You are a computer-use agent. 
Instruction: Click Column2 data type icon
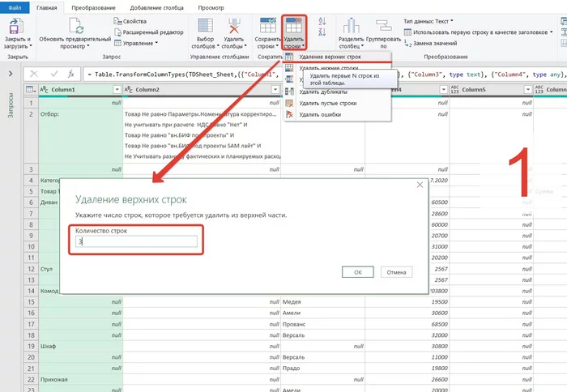click(x=128, y=89)
